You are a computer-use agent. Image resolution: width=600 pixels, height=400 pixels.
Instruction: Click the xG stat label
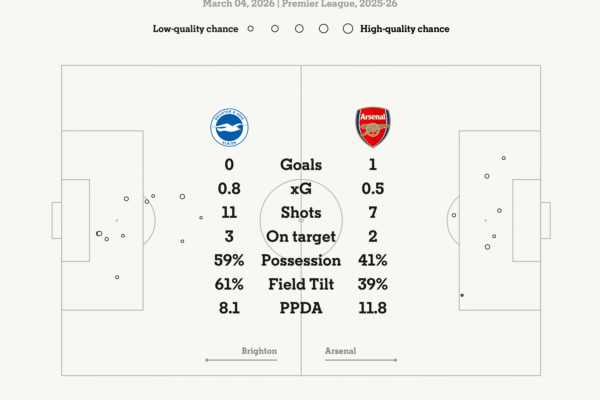301,188
